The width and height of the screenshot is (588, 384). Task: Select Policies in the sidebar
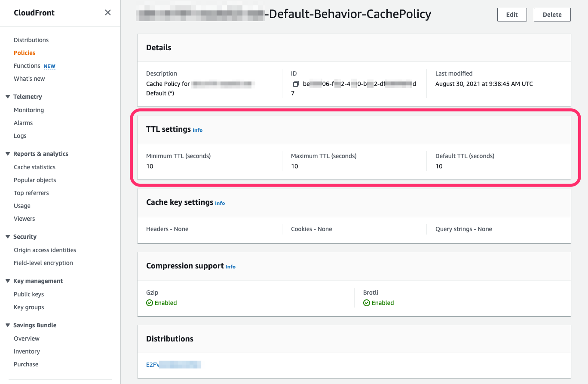[24, 52]
